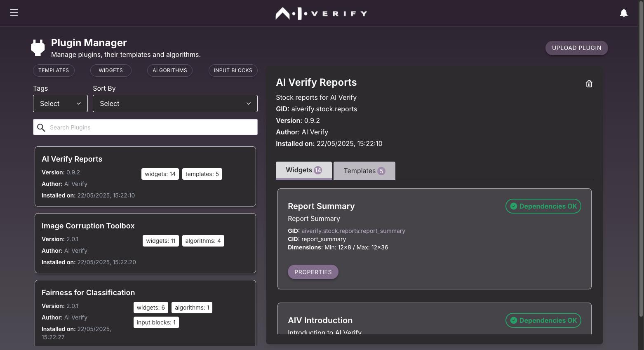Select the Fairness for Classification plugin card
The image size is (644, 350).
click(145, 313)
